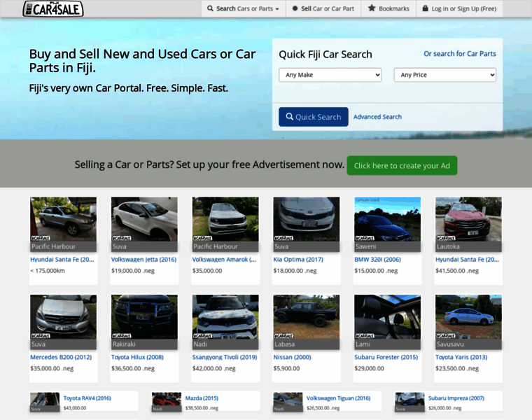Image resolution: width=532 pixels, height=420 pixels.
Task: Open Lautoka Hyundai Santa Fe photo
Action: coord(468,219)
